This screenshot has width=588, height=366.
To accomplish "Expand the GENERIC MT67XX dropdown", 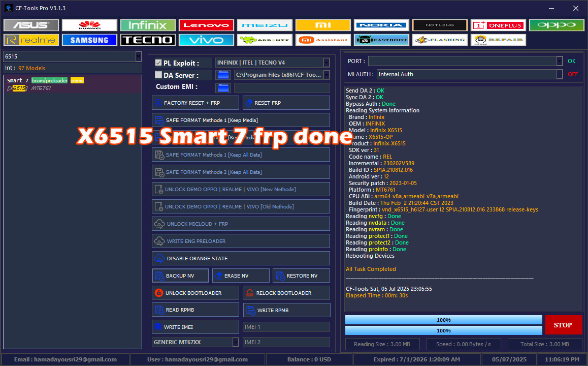I will pos(236,342).
